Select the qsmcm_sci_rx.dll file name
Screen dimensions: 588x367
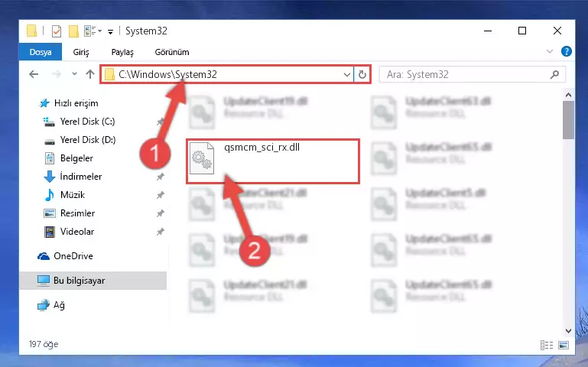click(262, 148)
